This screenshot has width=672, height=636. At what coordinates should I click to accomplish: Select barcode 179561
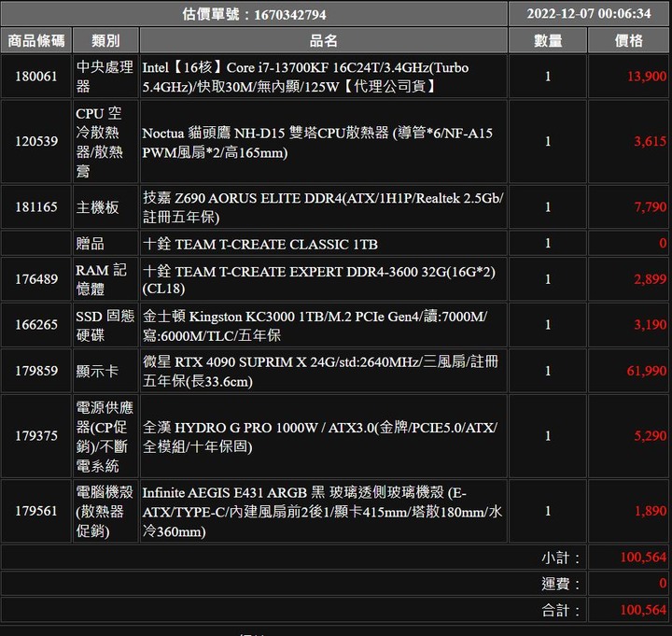pyautogui.click(x=36, y=511)
